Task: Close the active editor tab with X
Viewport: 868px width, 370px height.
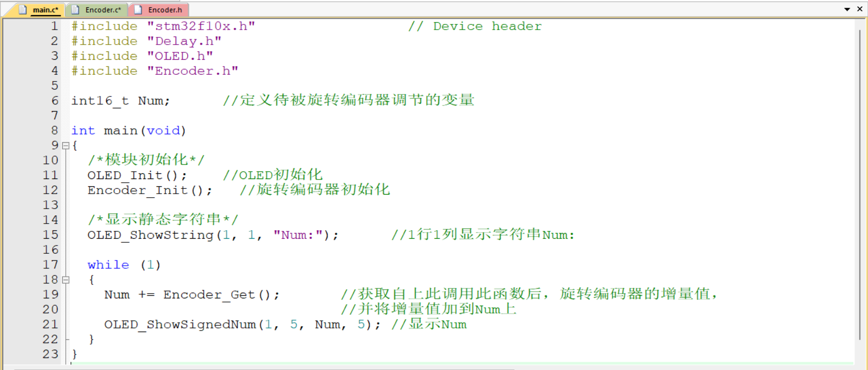Action: [x=859, y=9]
